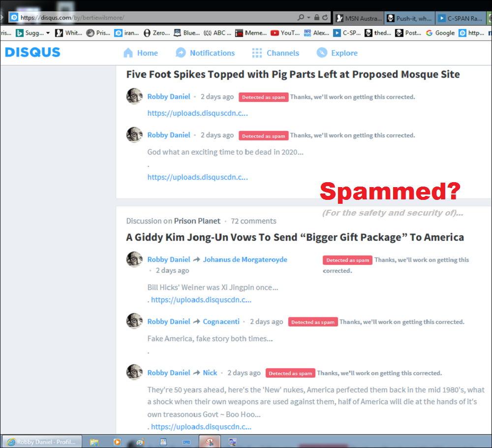492x448 pixels.
Task: Click Robby Daniel's avatar replying to Cognacenti
Action: 135,321
